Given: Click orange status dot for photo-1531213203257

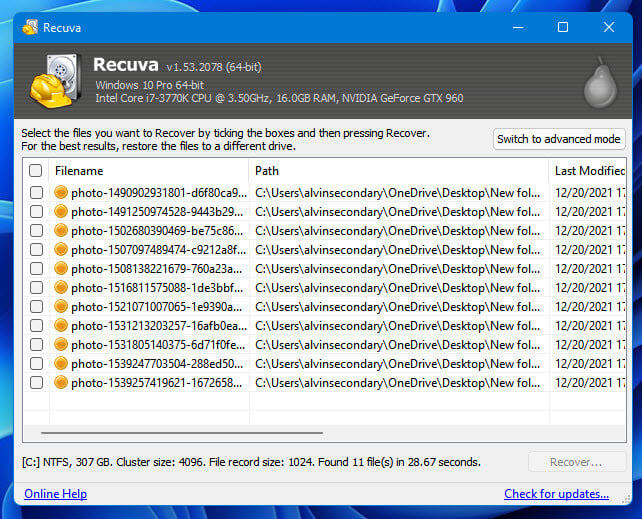Looking at the screenshot, I should [61, 325].
